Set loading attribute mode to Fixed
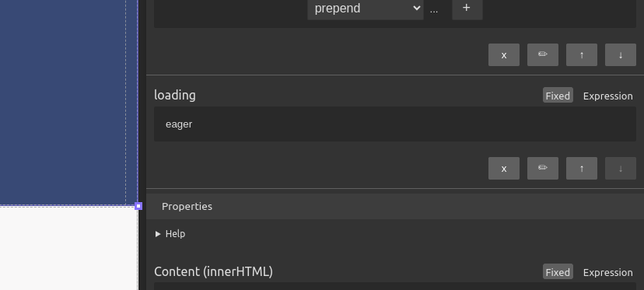The height and width of the screenshot is (290, 644). click(558, 96)
